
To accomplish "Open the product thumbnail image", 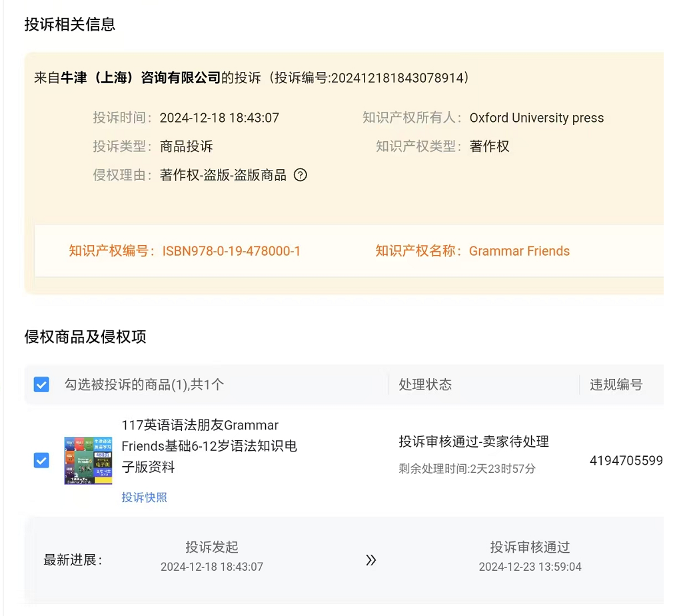I will (88, 460).
